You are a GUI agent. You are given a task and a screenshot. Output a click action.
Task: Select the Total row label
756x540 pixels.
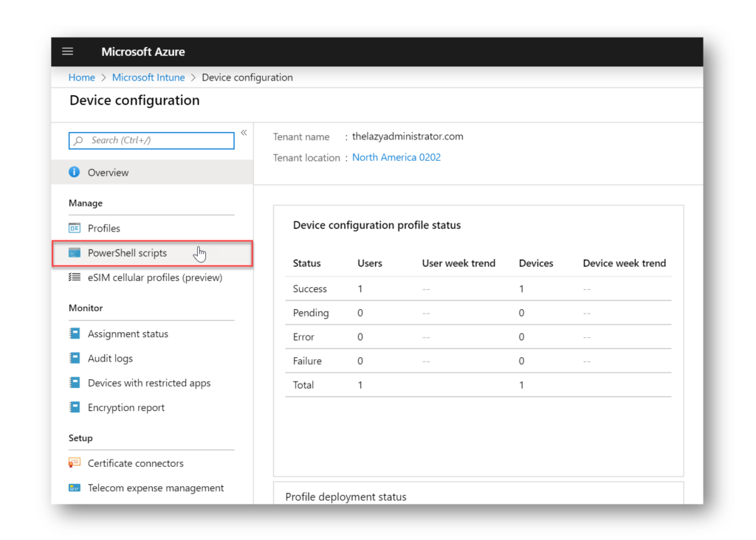(x=303, y=385)
